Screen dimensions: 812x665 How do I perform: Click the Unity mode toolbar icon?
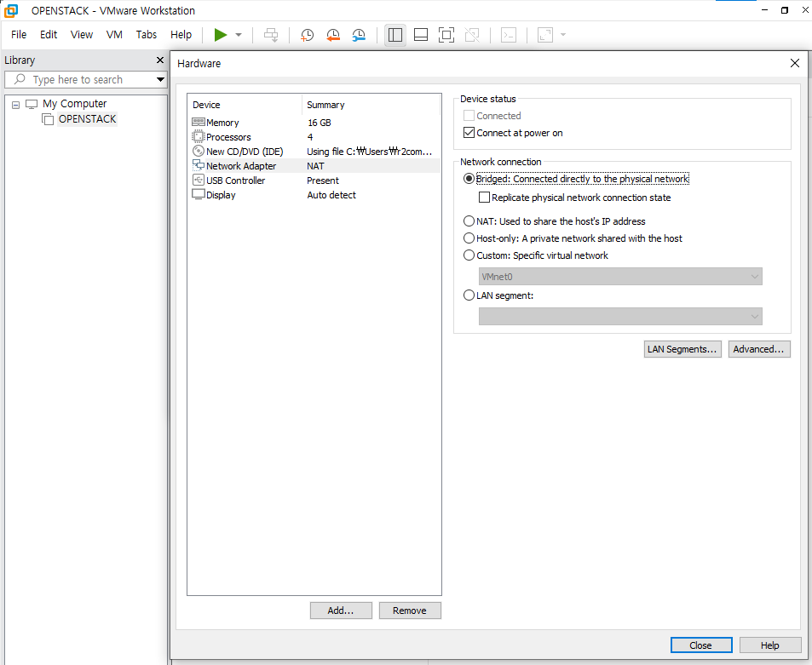click(x=472, y=35)
